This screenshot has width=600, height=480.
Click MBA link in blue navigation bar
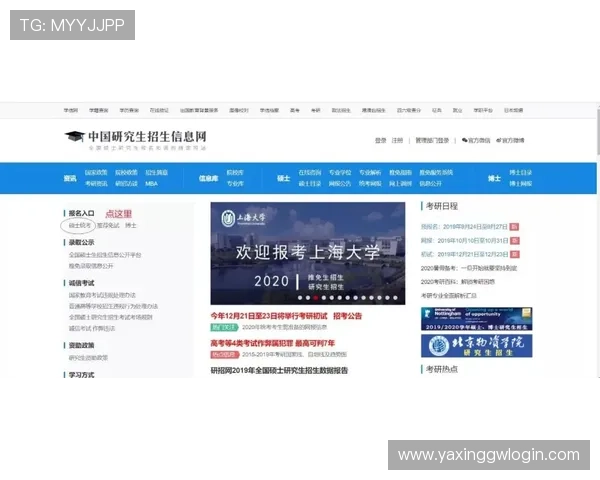pos(152,184)
